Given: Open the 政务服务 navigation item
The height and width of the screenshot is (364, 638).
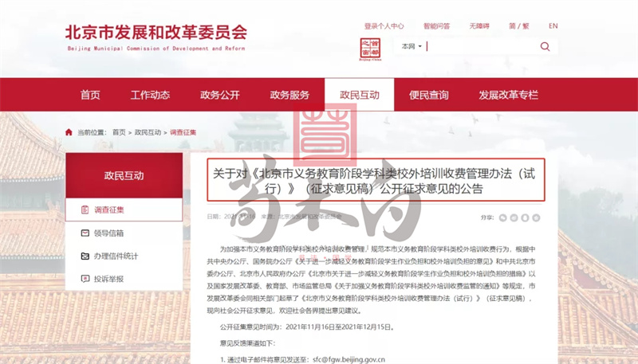Looking at the screenshot, I should tap(289, 95).
